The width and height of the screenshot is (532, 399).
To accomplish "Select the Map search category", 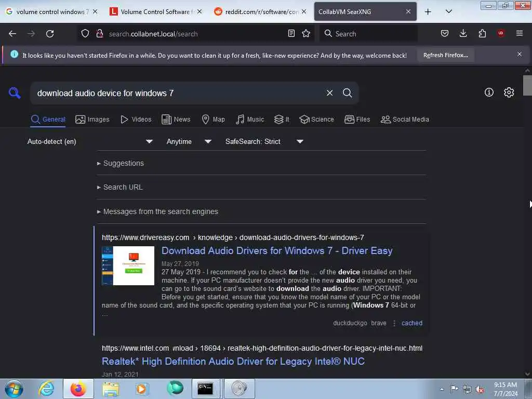I will click(213, 119).
